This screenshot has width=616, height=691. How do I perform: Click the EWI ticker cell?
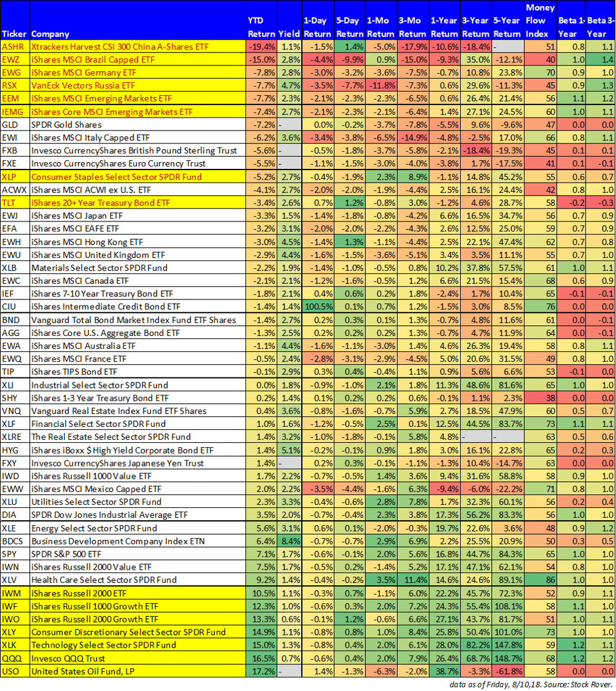[x=15, y=138]
